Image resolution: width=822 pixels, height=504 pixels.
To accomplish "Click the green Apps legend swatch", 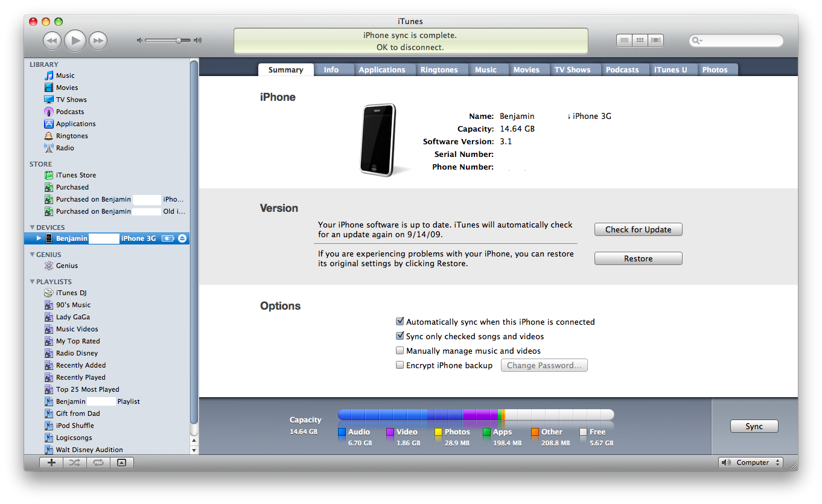I will click(486, 432).
